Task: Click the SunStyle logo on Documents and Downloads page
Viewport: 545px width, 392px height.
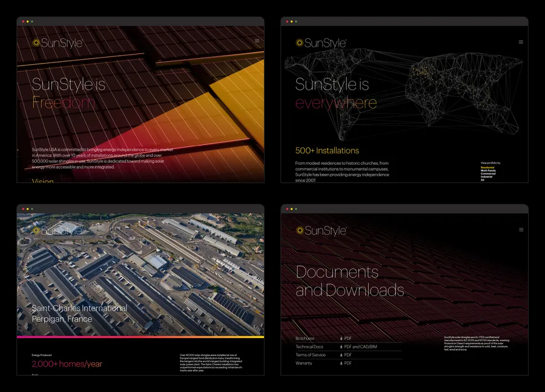Action: 322,231
